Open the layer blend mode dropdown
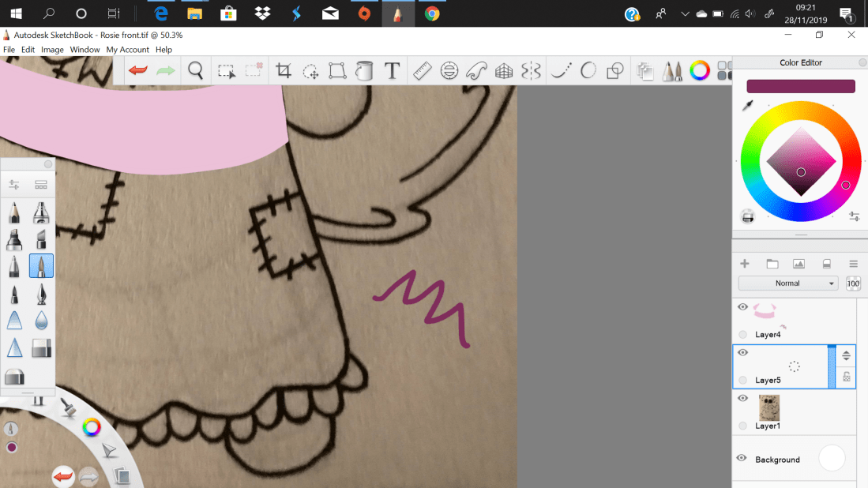 click(788, 283)
